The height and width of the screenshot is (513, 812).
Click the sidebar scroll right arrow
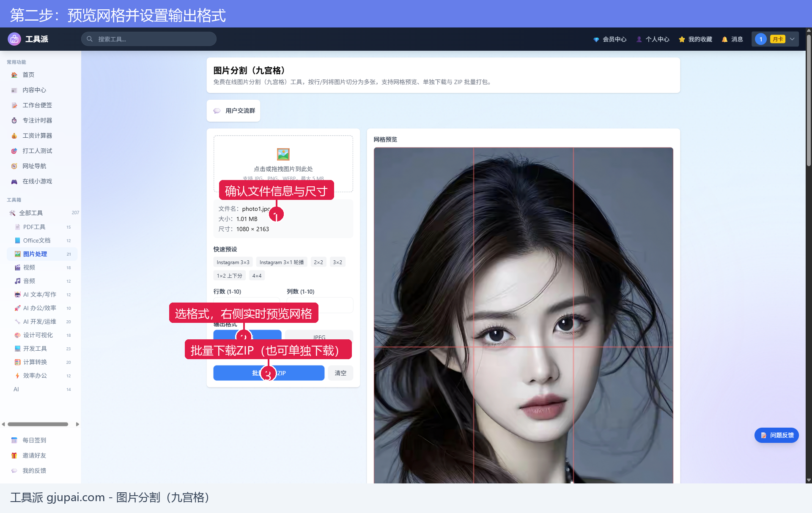click(x=77, y=424)
